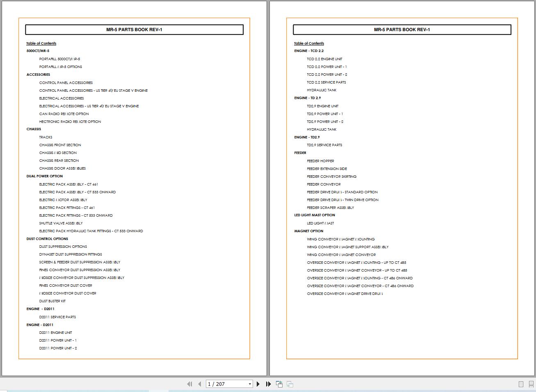Viewport: 536px width, 392px height.
Task: Go to the previous page
Action: tap(200, 384)
